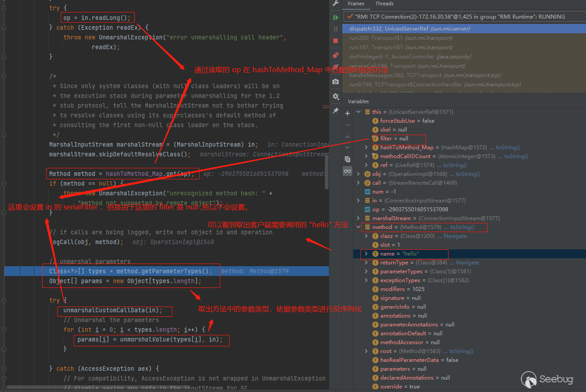Viewport: 586px width, 392px height.
Task: Select the Frames tab
Action: coord(356,4)
